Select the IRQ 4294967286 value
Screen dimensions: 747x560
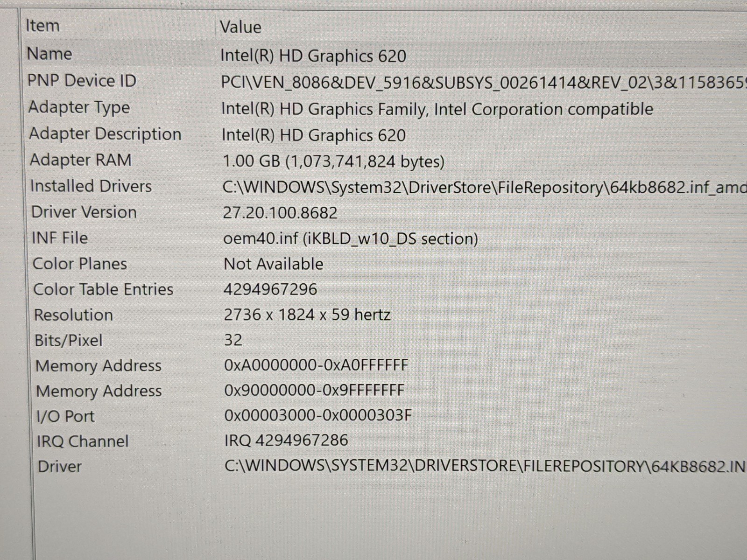[x=286, y=440]
